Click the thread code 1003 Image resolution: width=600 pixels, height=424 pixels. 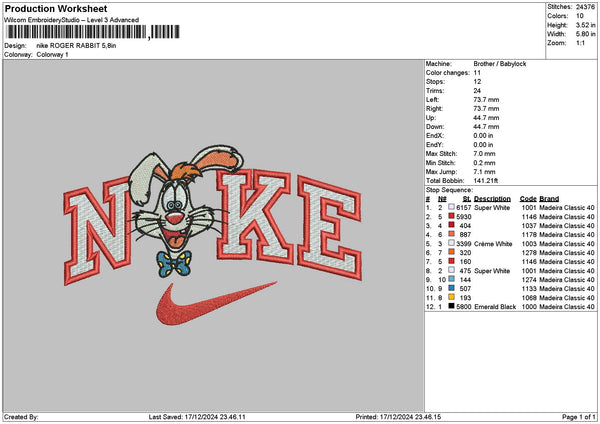click(x=529, y=243)
